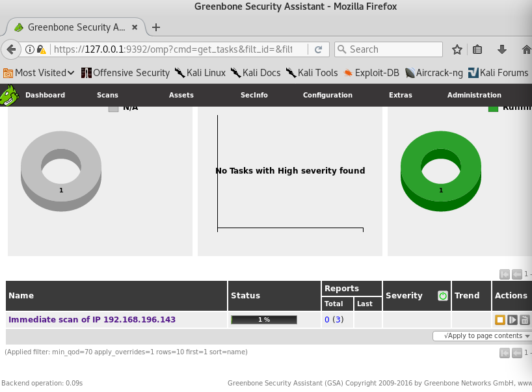The image size is (532, 392).
Task: Click the 3 total reports link
Action: (338, 320)
